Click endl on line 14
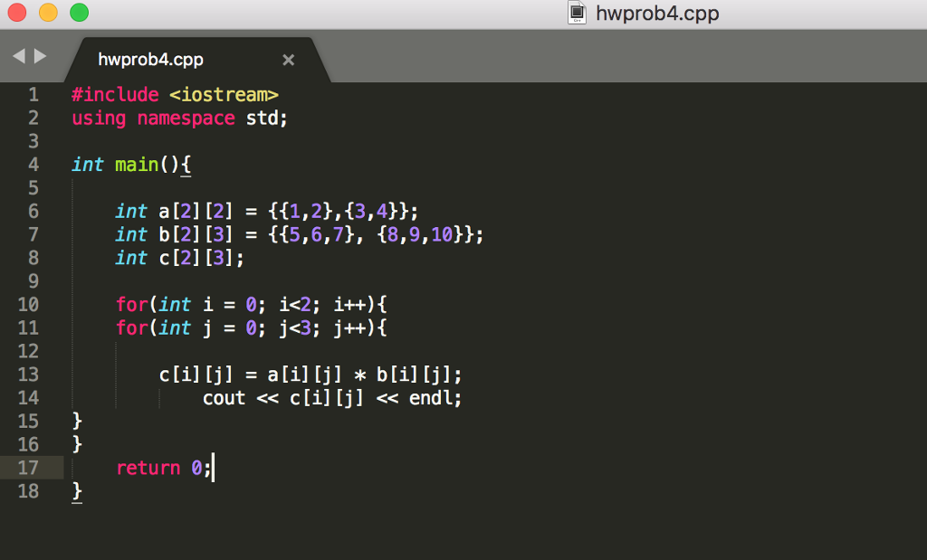This screenshot has width=927, height=560. click(x=440, y=398)
